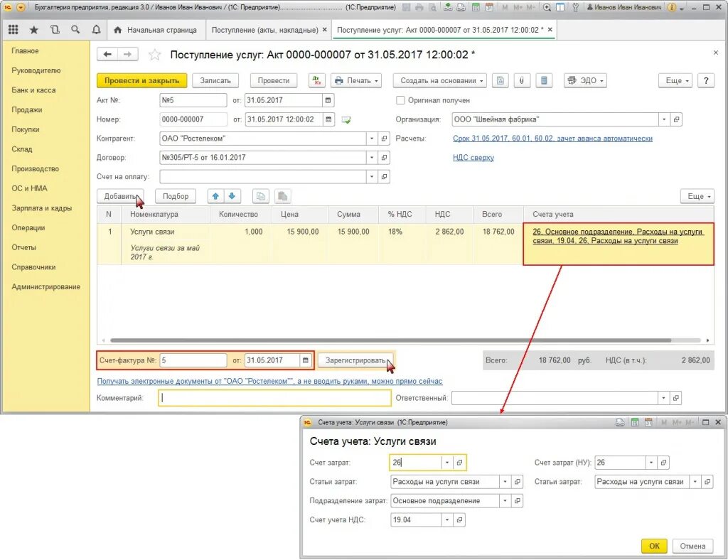Open info icon next to user name
Screen dimensions: 728x560
pyautogui.click(x=671, y=7)
